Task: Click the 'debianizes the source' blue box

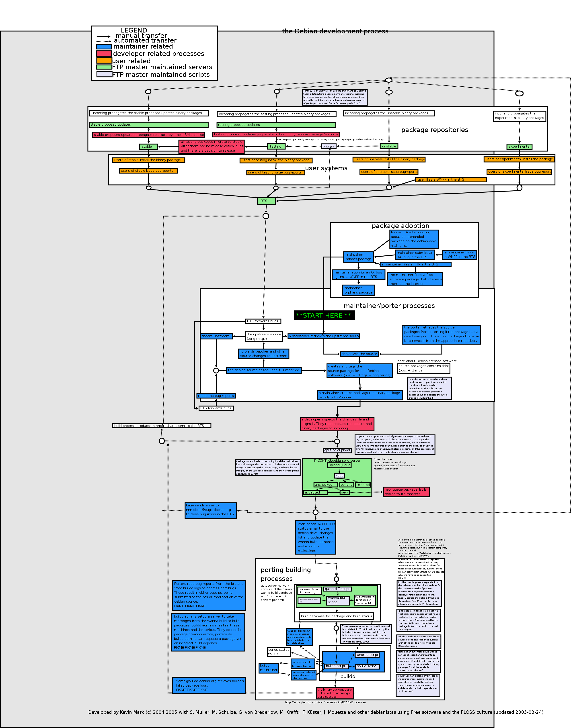Action: tap(359, 354)
